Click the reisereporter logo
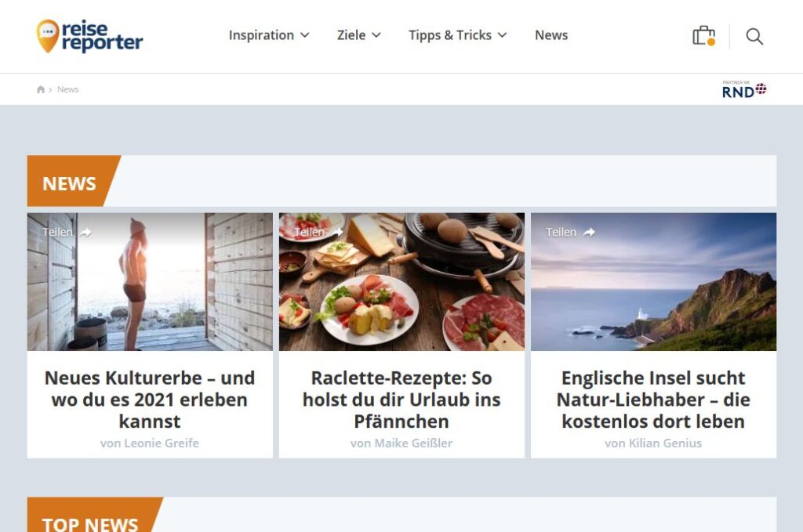This screenshot has height=532, width=803. click(89, 36)
